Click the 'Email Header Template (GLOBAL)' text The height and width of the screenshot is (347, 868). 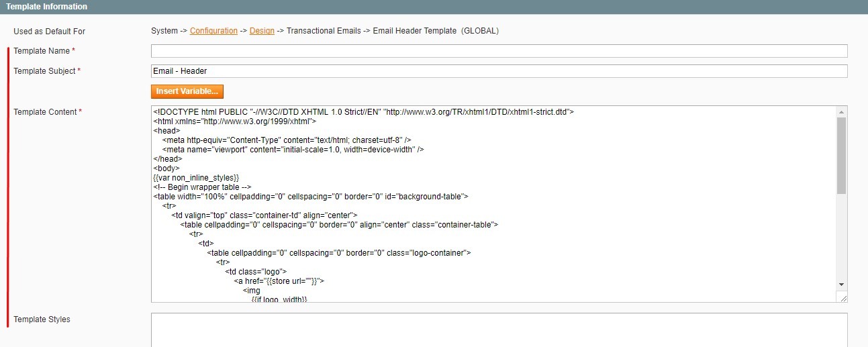click(436, 31)
